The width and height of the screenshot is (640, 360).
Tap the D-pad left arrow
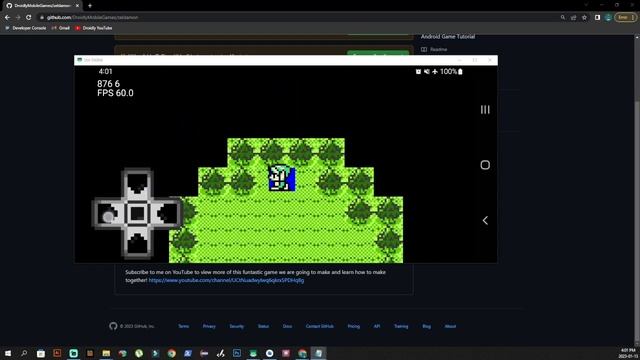click(108, 213)
